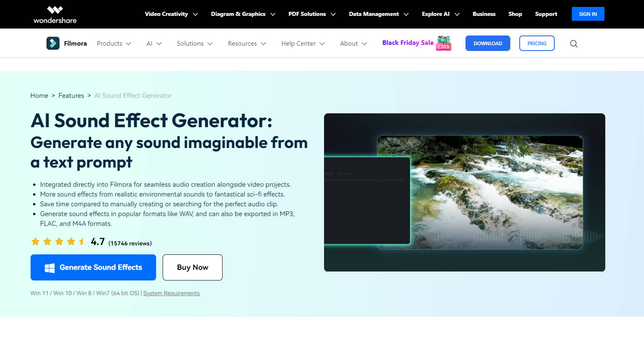
Task: Open the Resources dropdown
Action: (x=247, y=44)
